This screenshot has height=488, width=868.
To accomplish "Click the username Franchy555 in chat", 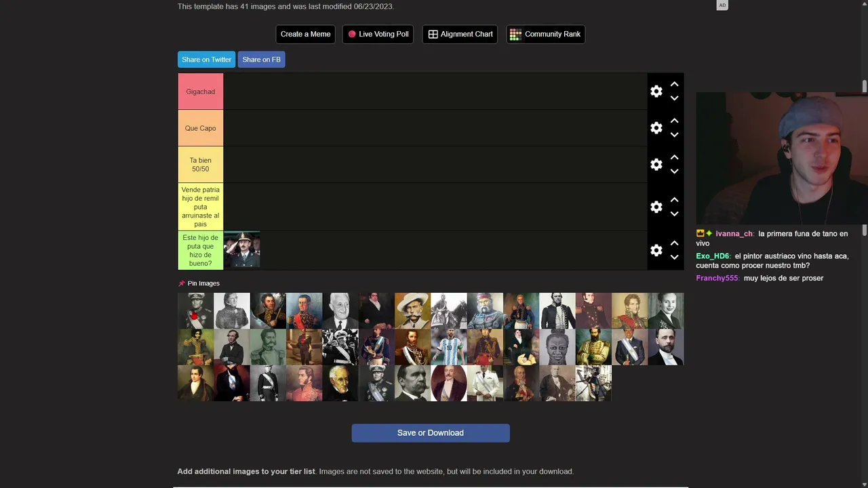I will tap(717, 279).
